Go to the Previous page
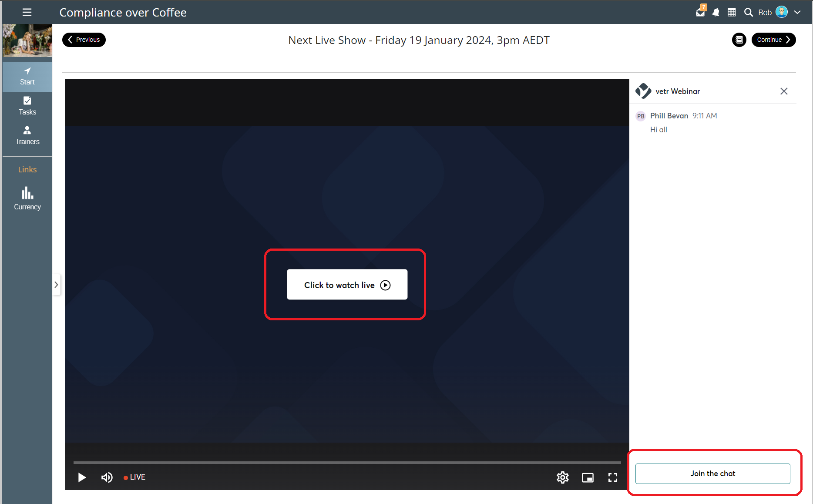This screenshot has height=504, width=813. pyautogui.click(x=84, y=40)
